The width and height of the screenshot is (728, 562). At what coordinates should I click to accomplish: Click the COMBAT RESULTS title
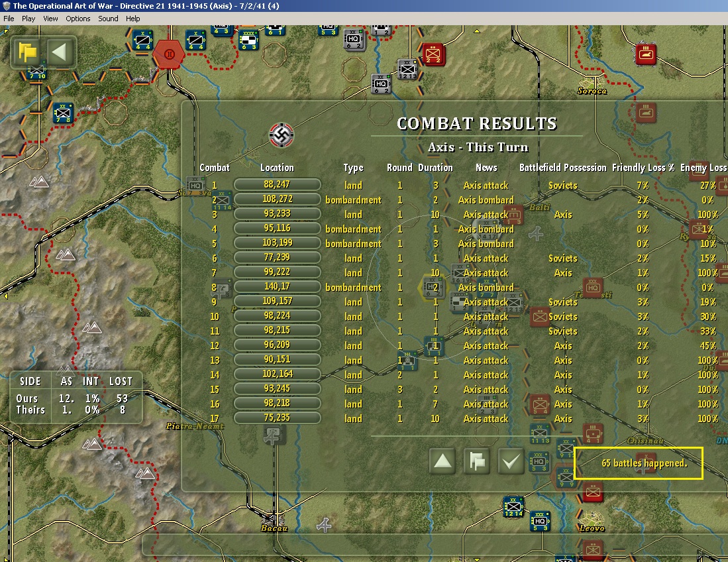pyautogui.click(x=477, y=123)
